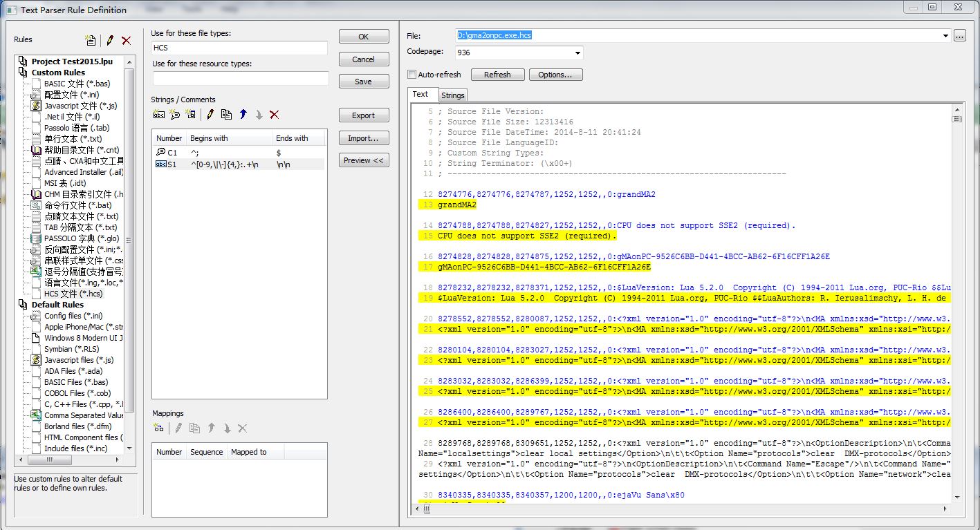Browse for file with the ellipsis button
Image resolution: width=980 pixels, height=530 pixels.
pos(959,36)
